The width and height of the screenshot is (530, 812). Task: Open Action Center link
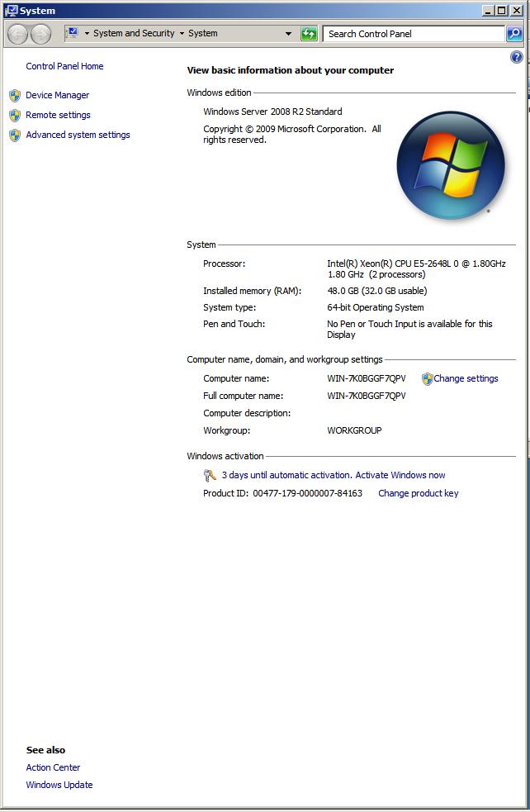pos(53,767)
